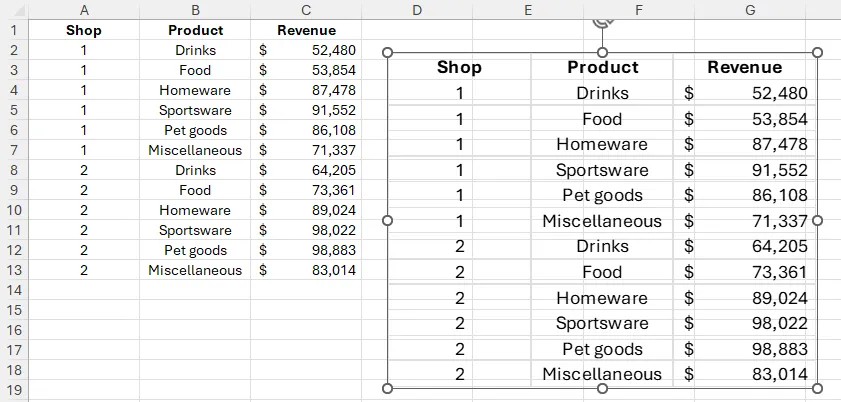
Task: Select row 1 header
Action: 14,30
